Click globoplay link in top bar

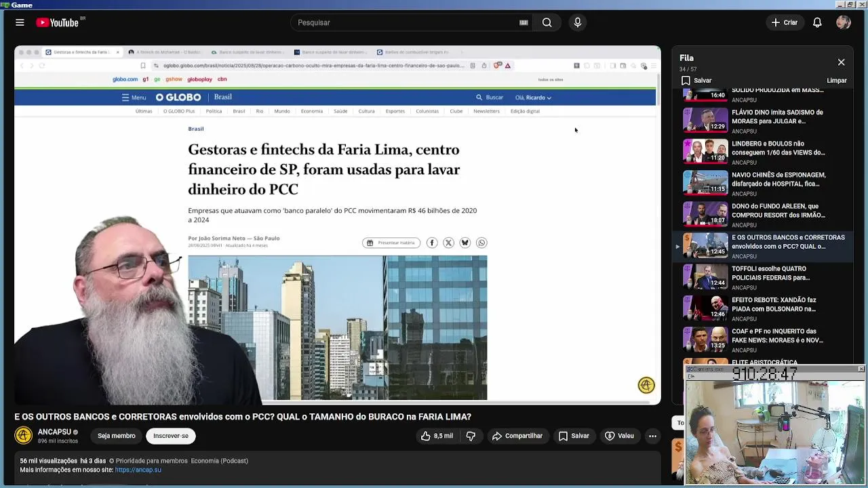pyautogui.click(x=199, y=79)
